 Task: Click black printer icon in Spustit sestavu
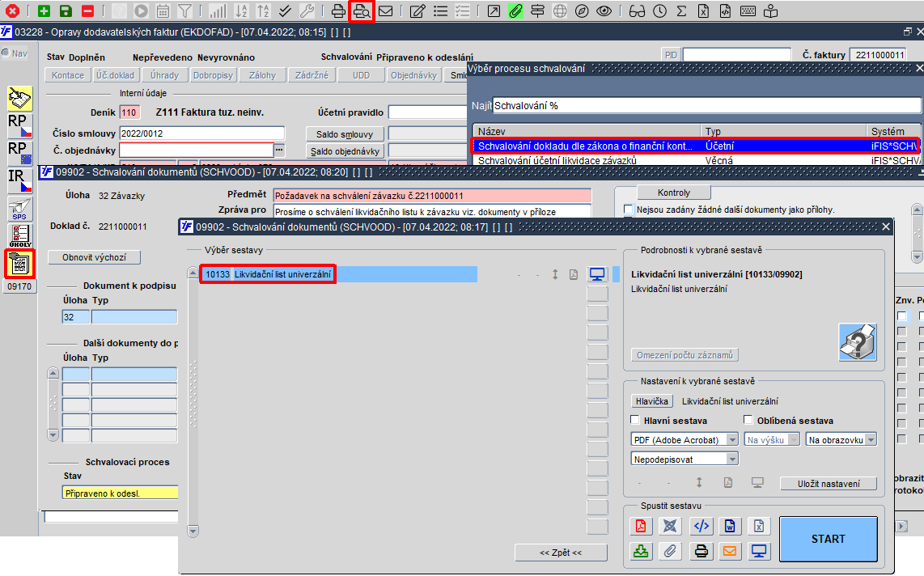(701, 551)
